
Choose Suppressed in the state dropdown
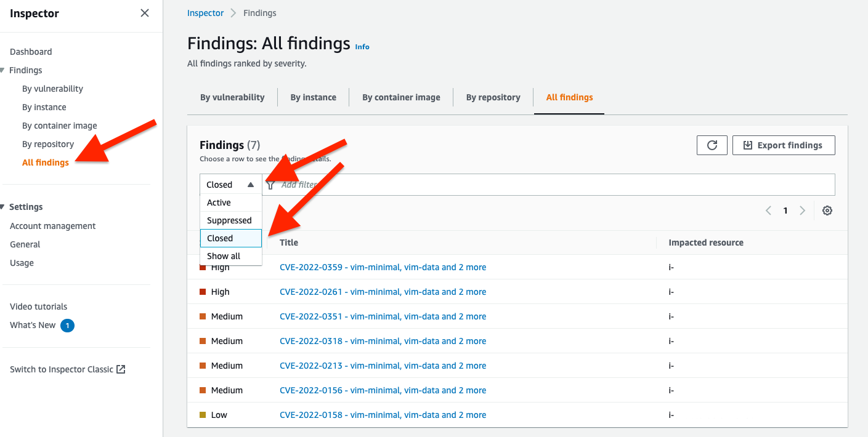click(229, 220)
